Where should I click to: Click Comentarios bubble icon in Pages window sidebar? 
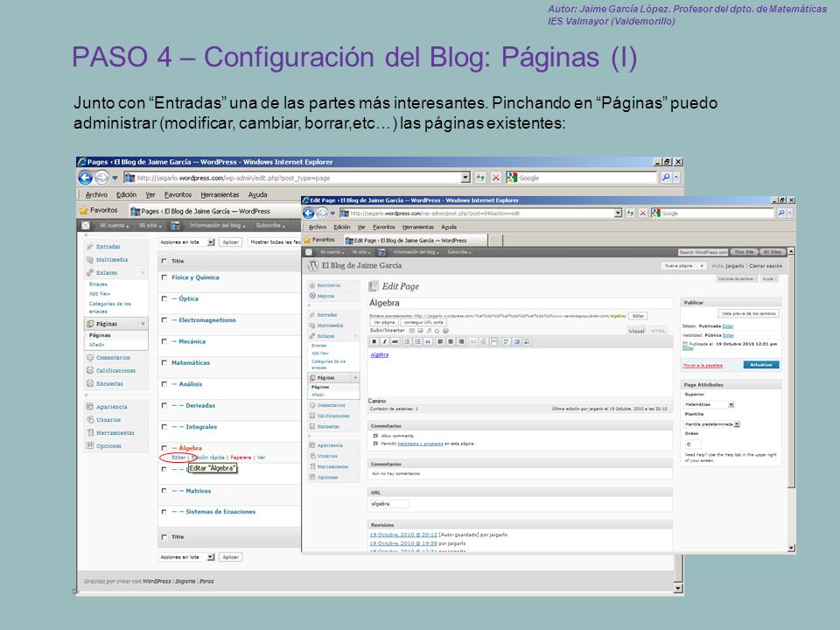(x=90, y=357)
